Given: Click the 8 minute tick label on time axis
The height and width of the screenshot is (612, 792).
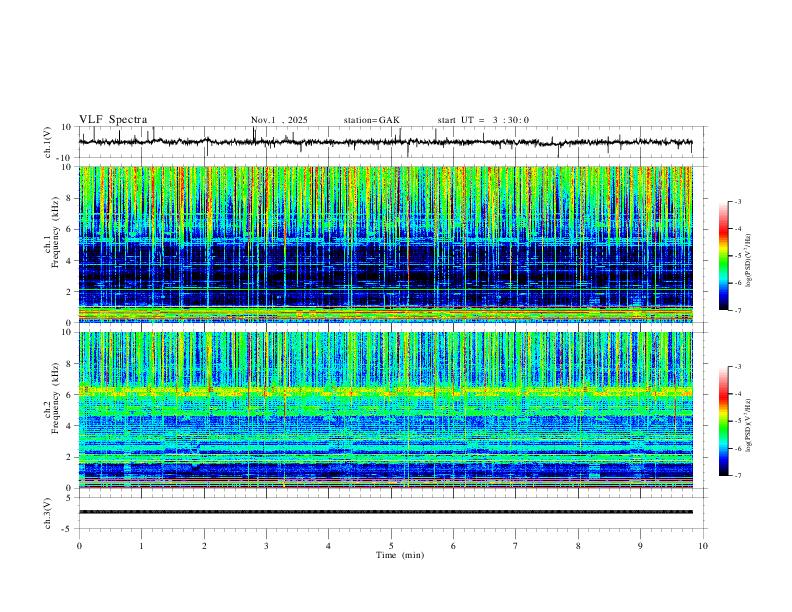Looking at the screenshot, I should [578, 546].
